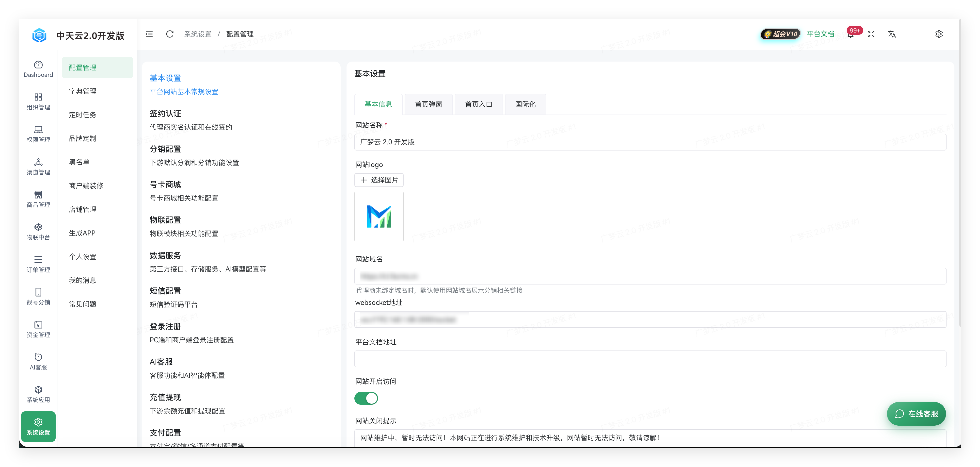The width and height of the screenshot is (980, 467).
Task: Select 品牌定制 in the submenu
Action: (x=97, y=138)
